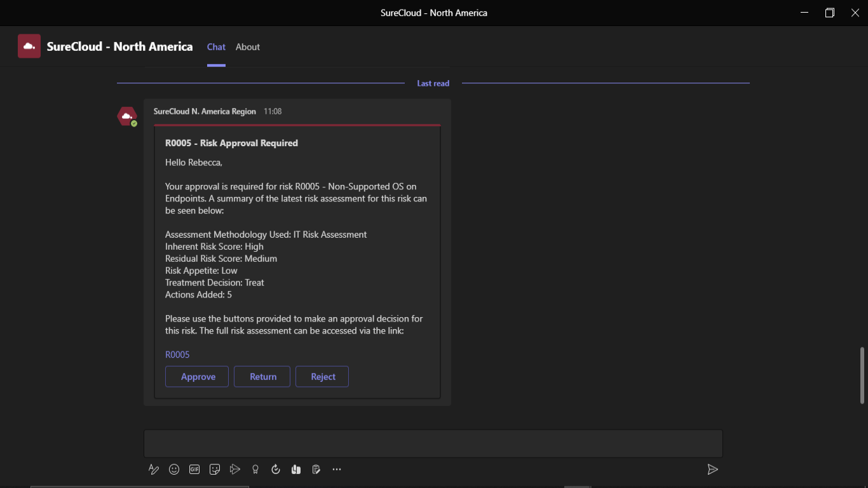The image size is (868, 488).
Task: Click the Approvals icon in compose toolbar
Action: [x=276, y=470]
